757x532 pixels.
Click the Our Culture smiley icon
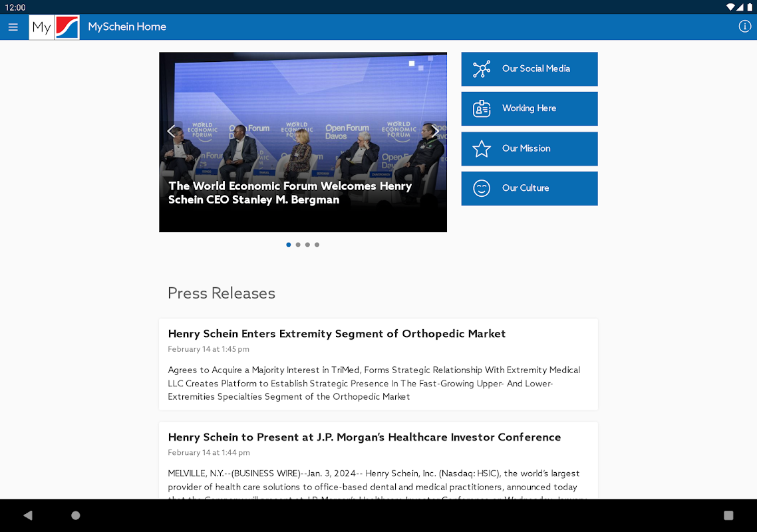(482, 188)
